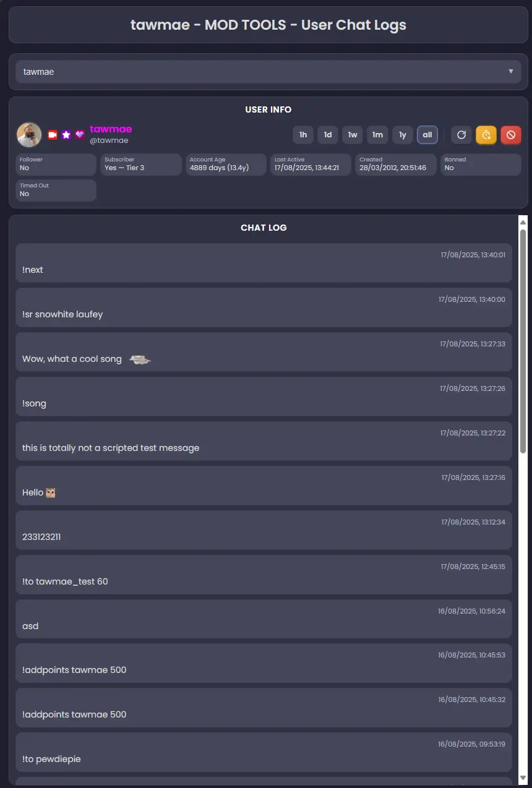Click the red ban user icon

coord(511,135)
